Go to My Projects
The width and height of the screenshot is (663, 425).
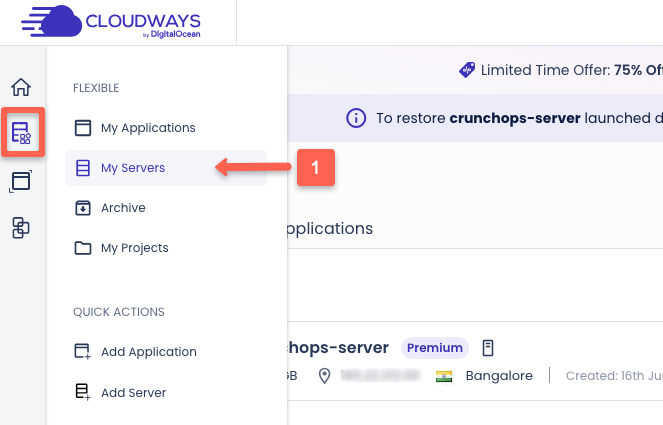point(134,248)
